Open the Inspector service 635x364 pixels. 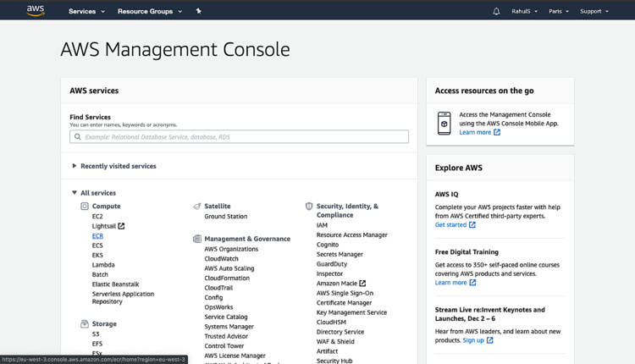click(329, 273)
